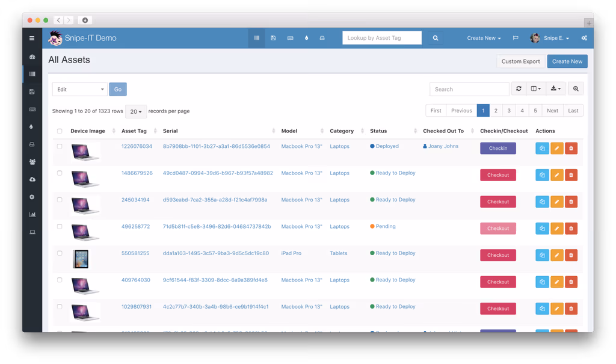The height and width of the screenshot is (364, 616).
Task: Open the export download dropdown
Action: pyautogui.click(x=555, y=89)
